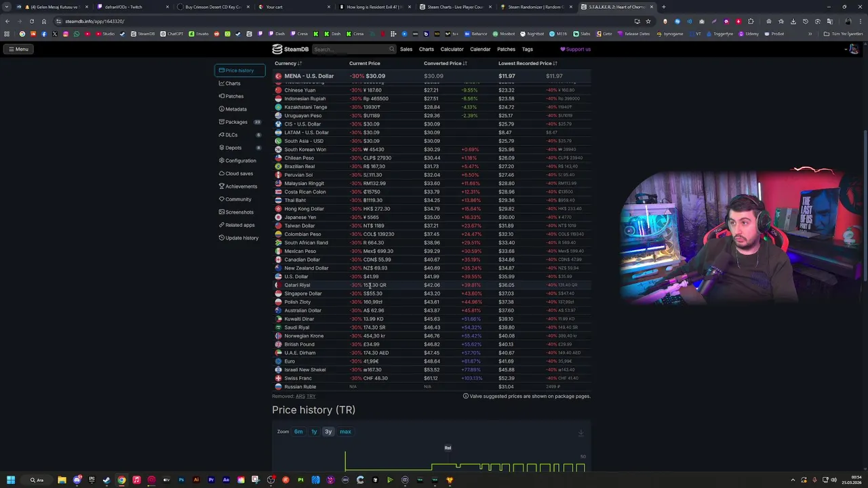Open the ChatGPT bookmark
This screenshot has height=488, width=868.
click(172, 34)
